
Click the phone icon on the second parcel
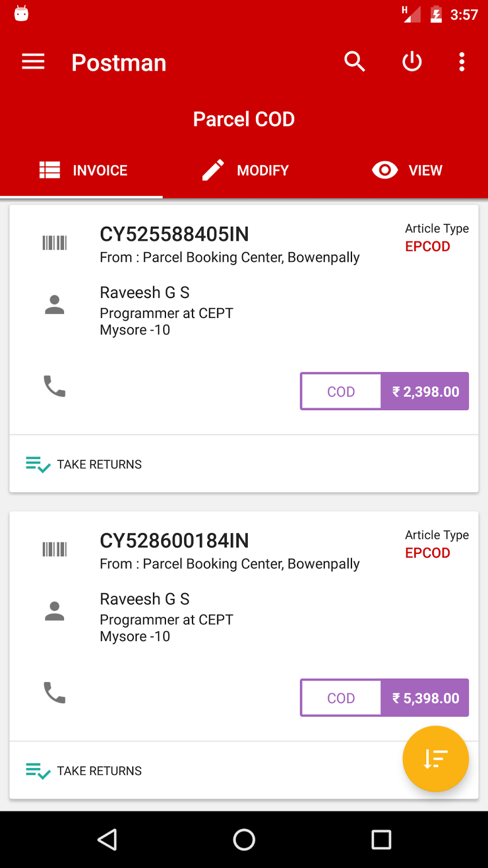53,693
